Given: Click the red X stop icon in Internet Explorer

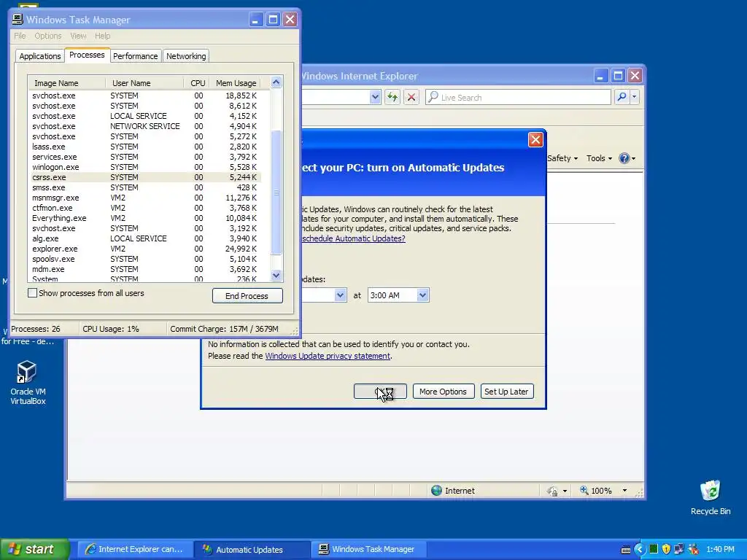Looking at the screenshot, I should click(411, 97).
